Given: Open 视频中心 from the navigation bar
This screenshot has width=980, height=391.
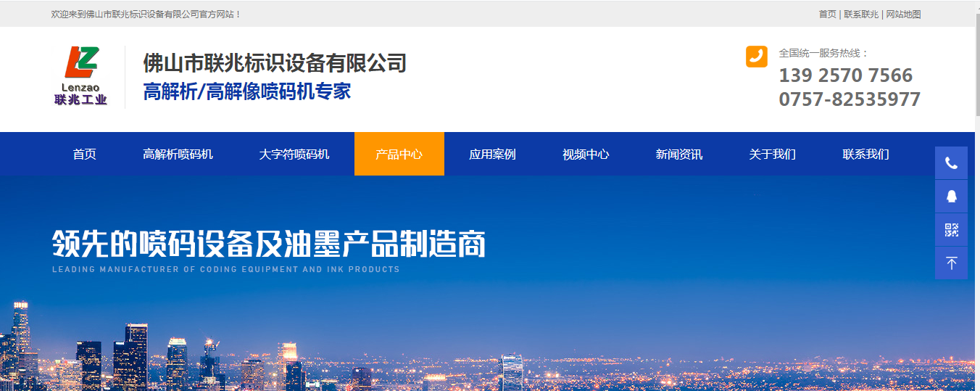Looking at the screenshot, I should pos(586,154).
